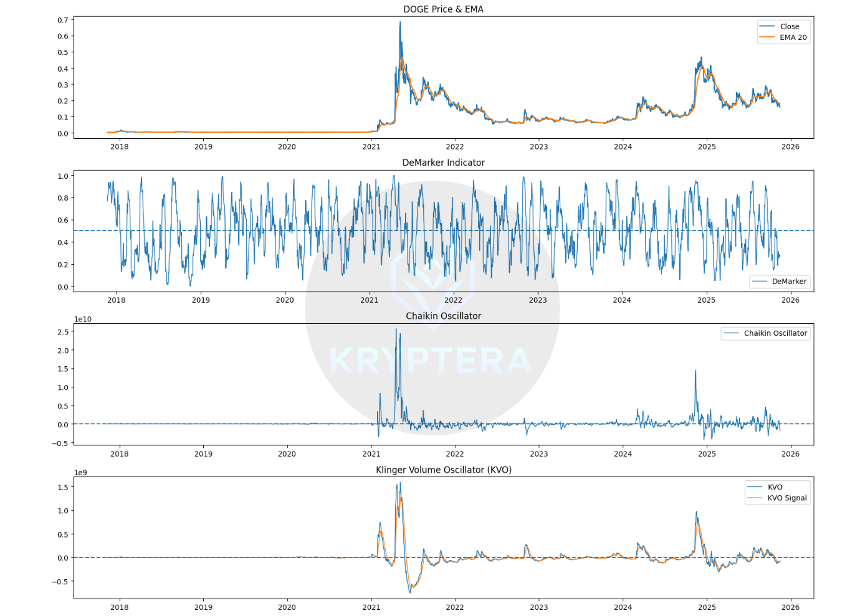The width and height of the screenshot is (865, 616).
Task: Click the "2021" x-axis tick under the price chart
Action: click(371, 147)
